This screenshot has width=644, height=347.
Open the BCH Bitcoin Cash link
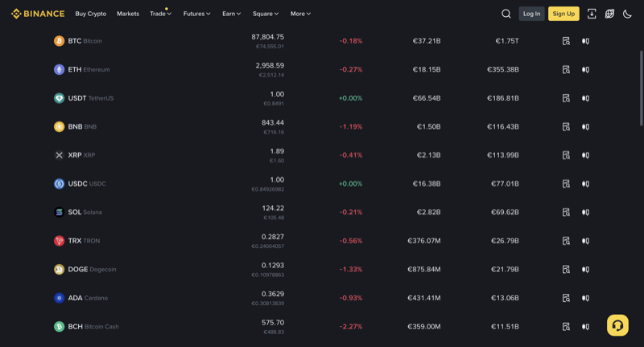[x=86, y=326]
